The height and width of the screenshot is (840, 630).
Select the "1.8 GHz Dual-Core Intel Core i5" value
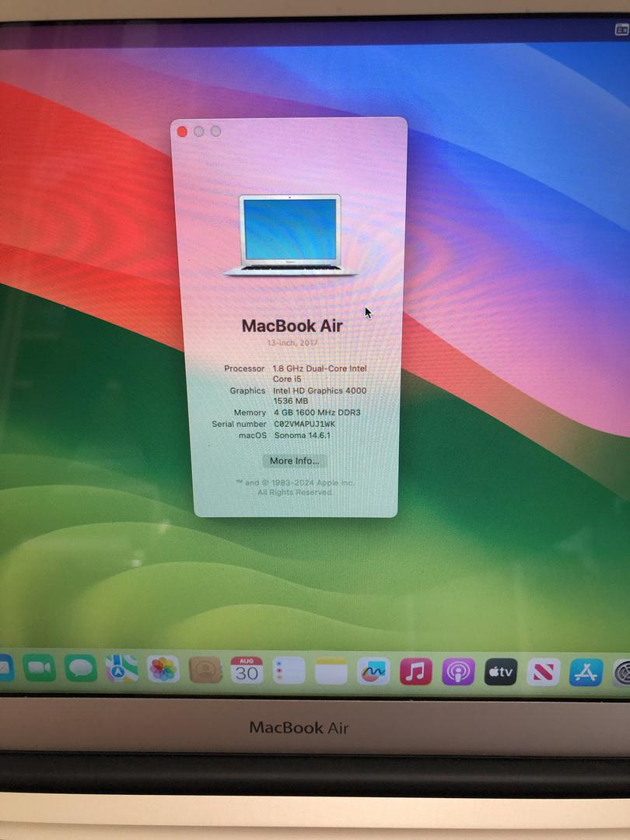point(320,373)
